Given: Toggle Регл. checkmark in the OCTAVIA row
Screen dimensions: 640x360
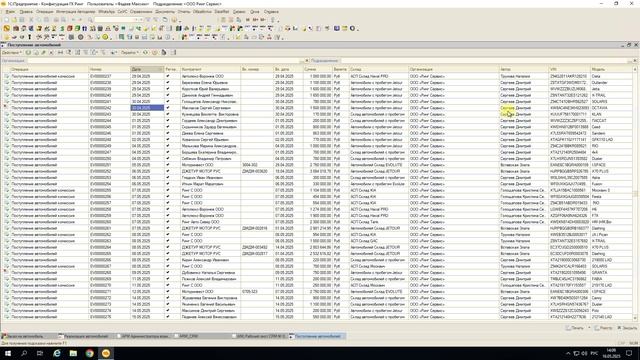Looking at the screenshot, I should pyautogui.click(x=168, y=108).
